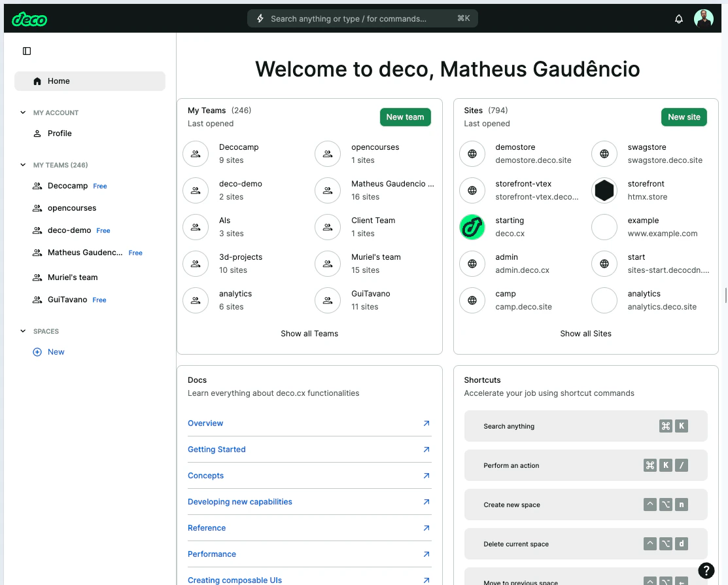This screenshot has height=585, width=728.
Task: Open analytics.deco.site site entry
Action: (661, 300)
